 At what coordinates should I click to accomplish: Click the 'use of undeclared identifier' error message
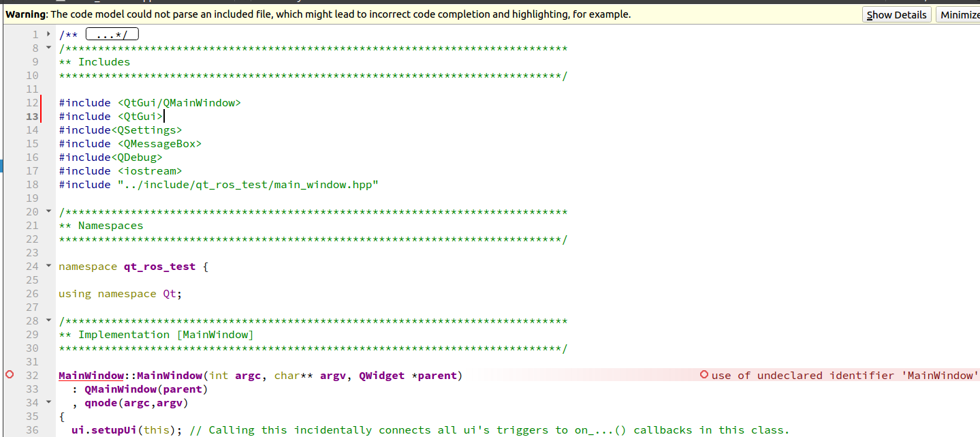coord(845,376)
